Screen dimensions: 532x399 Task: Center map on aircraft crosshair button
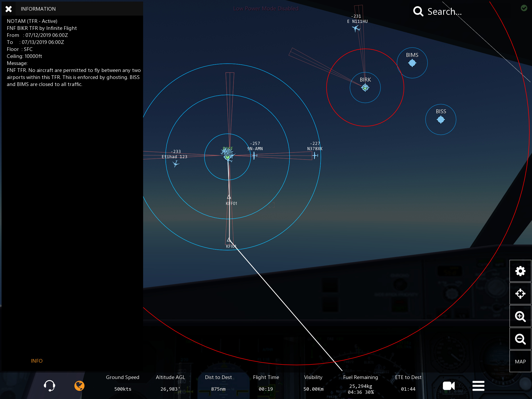pos(520,294)
